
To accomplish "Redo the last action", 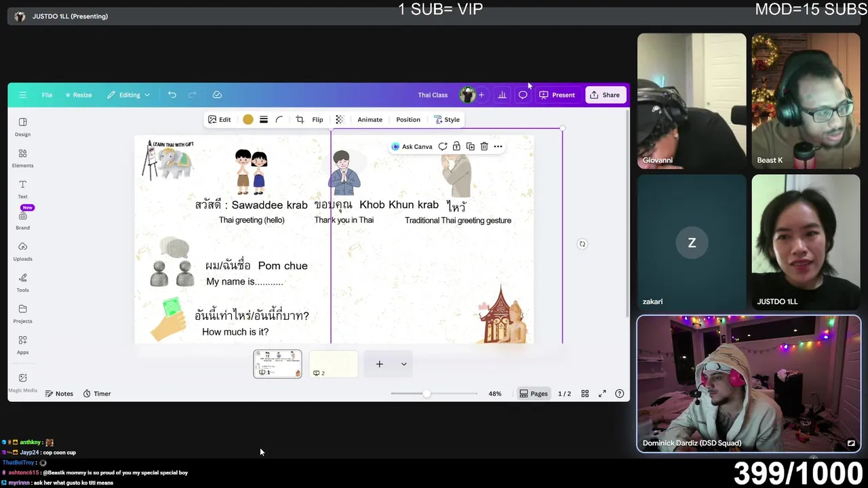I will point(193,95).
